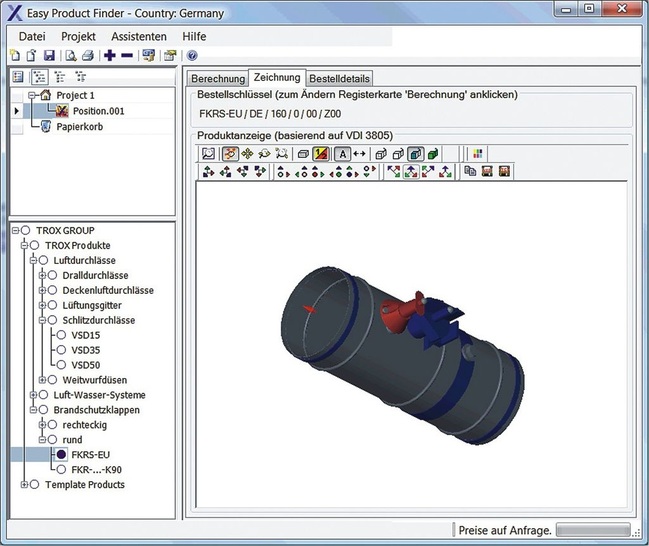The image size is (649, 546).
Task: Open the Bestelldetails tab
Action: pos(340,78)
